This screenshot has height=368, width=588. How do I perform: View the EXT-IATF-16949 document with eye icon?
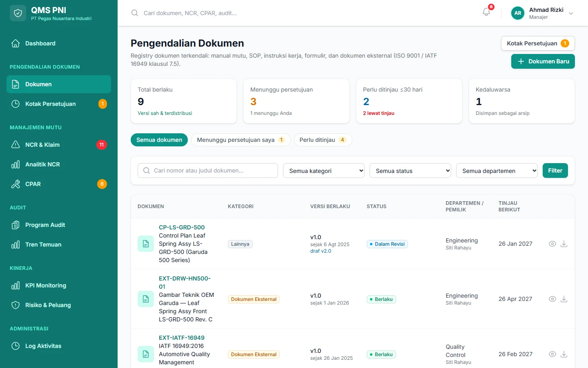[x=552, y=354]
